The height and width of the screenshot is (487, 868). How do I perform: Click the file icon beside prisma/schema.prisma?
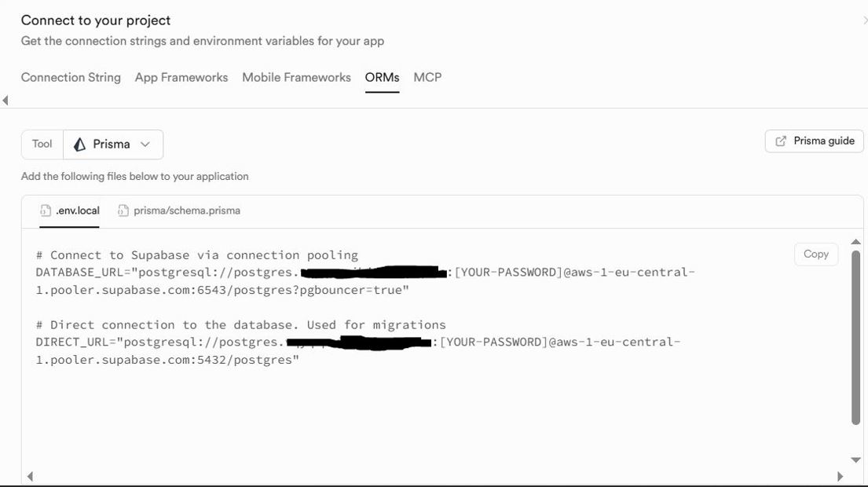[123, 211]
